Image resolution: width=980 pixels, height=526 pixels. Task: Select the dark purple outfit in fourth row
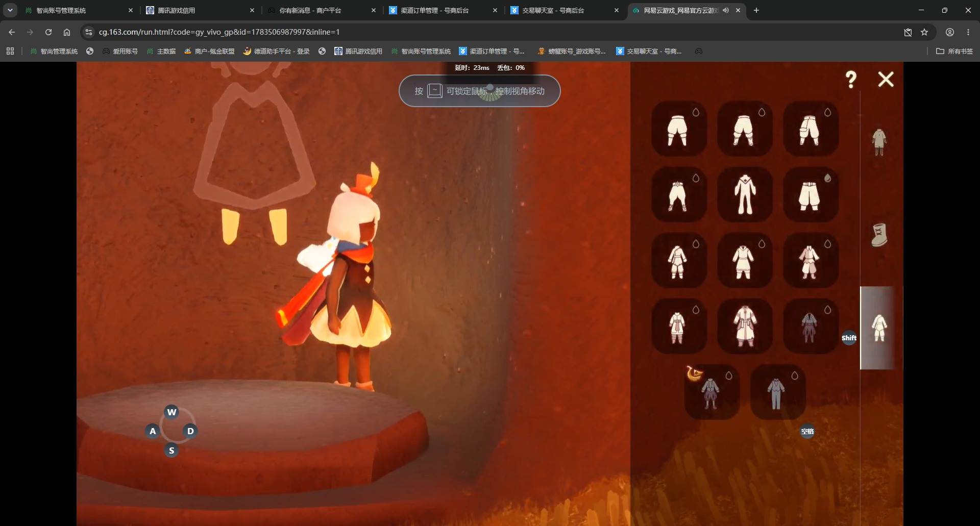click(x=811, y=326)
